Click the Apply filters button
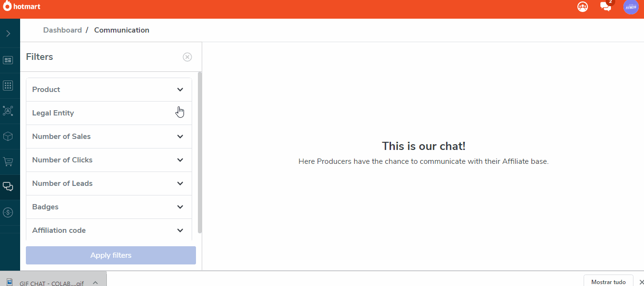The width and height of the screenshot is (644, 286). 111,255
